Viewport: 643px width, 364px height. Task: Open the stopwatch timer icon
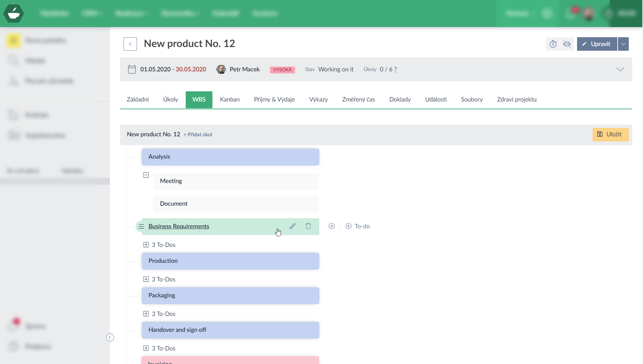[553, 44]
